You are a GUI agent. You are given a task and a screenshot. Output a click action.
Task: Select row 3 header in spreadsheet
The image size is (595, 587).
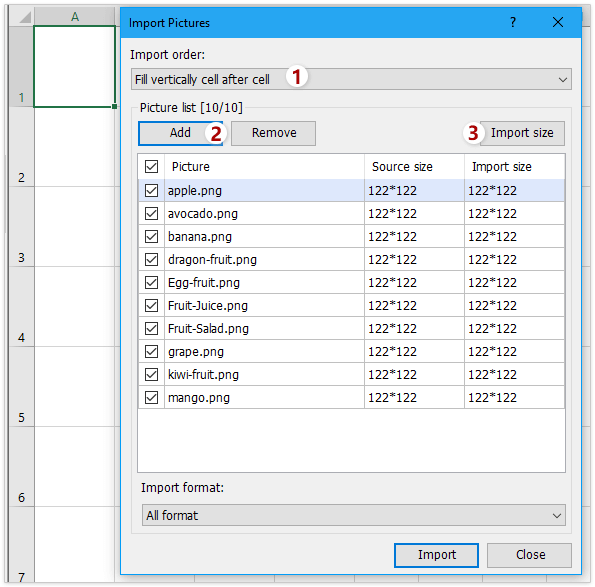click(x=21, y=227)
